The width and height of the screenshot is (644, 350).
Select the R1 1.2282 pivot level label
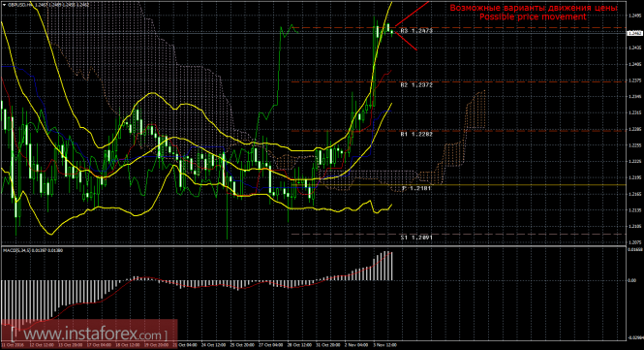[416, 134]
